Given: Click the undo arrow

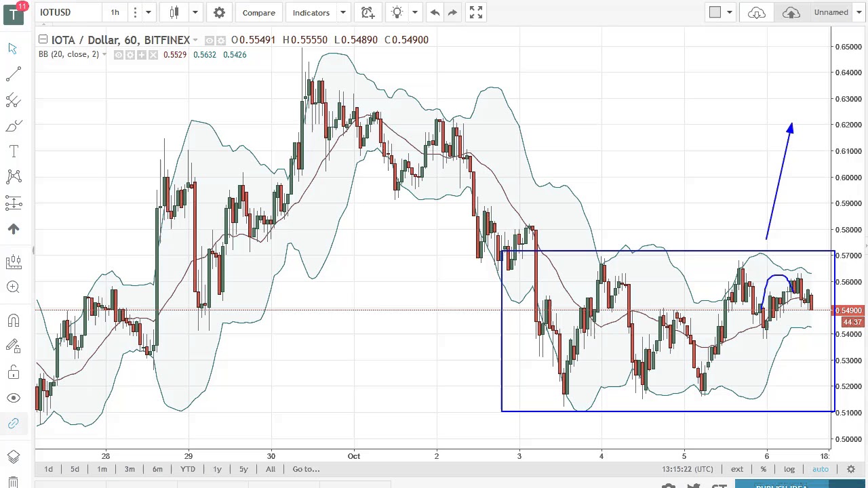Looking at the screenshot, I should 435,12.
